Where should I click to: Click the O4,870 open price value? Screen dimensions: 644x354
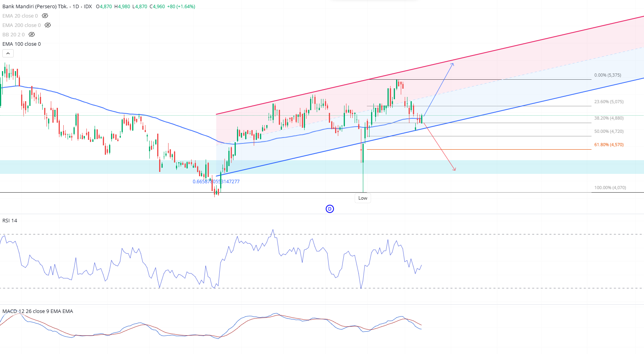point(104,7)
